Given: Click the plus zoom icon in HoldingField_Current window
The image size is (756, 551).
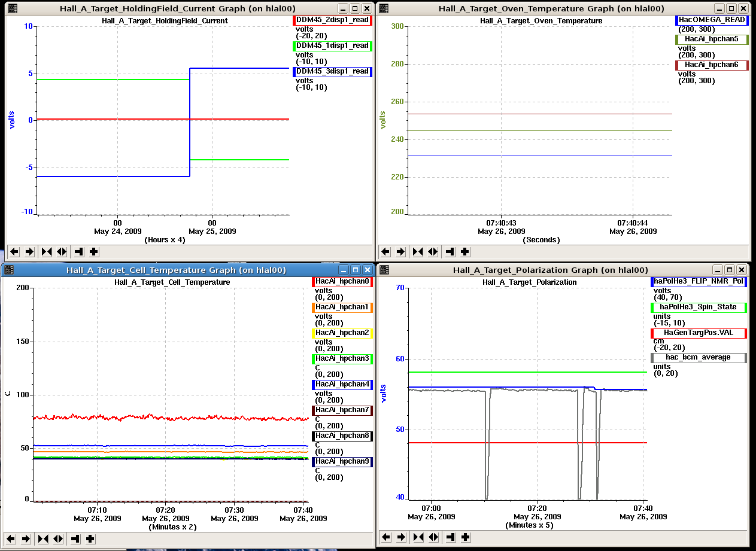Looking at the screenshot, I should pyautogui.click(x=94, y=252).
